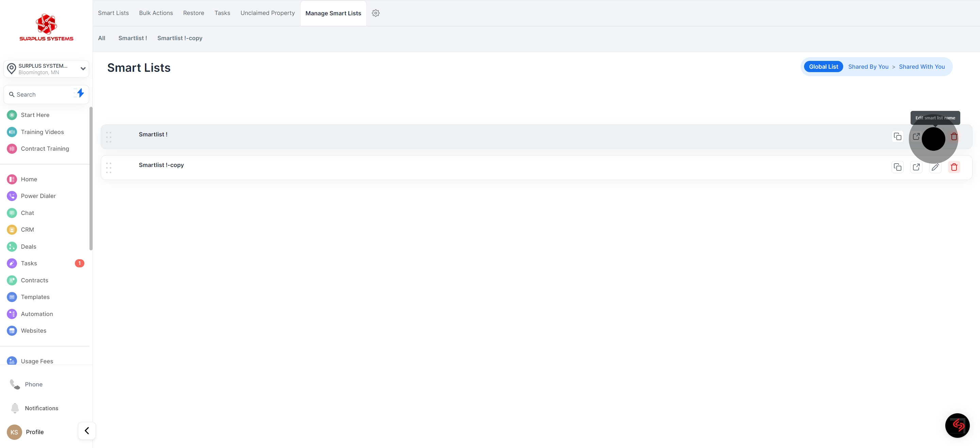This screenshot has width=980, height=448.
Task: Collapse the sidebar with the chevron button
Action: pos(87,431)
